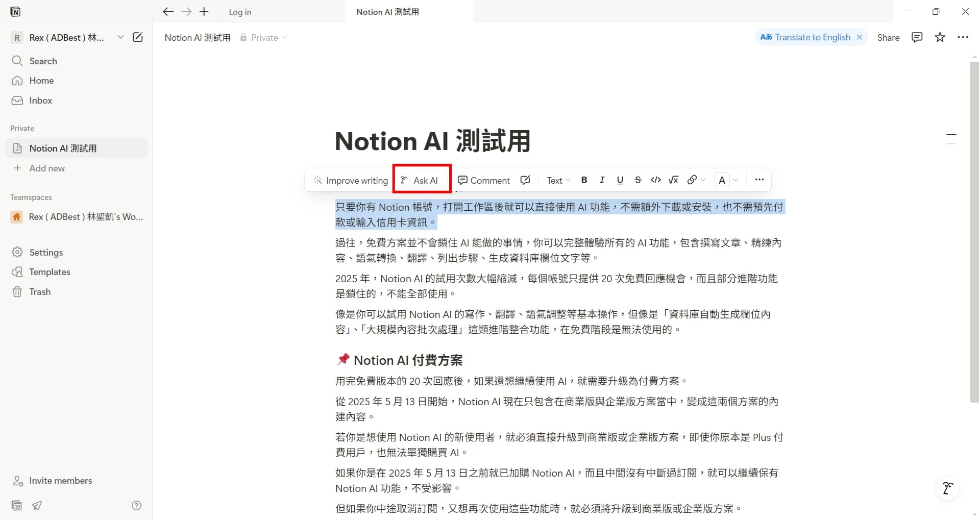Apply italic formatting from the toolbar
Image resolution: width=980 pixels, height=520 pixels.
pyautogui.click(x=602, y=180)
